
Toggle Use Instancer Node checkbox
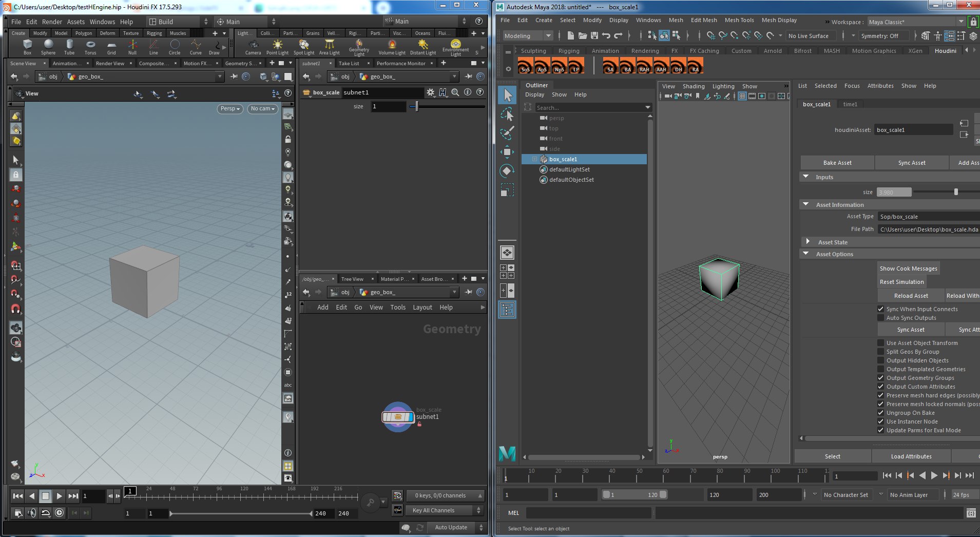pos(881,421)
